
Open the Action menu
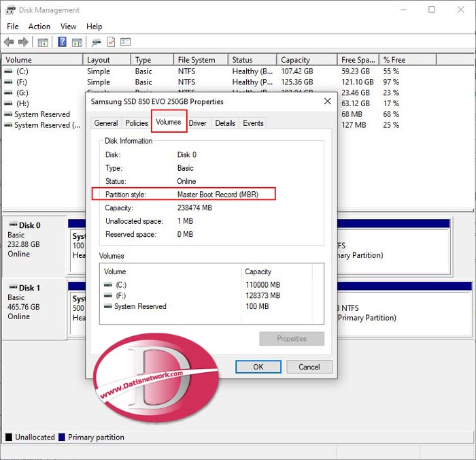pyautogui.click(x=39, y=27)
